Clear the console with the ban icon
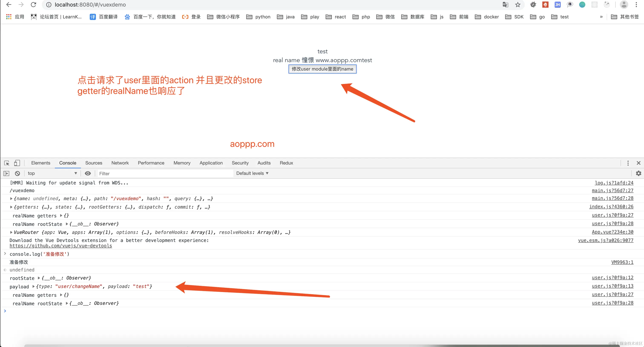Viewport: 644px width, 347px height. pyautogui.click(x=17, y=173)
